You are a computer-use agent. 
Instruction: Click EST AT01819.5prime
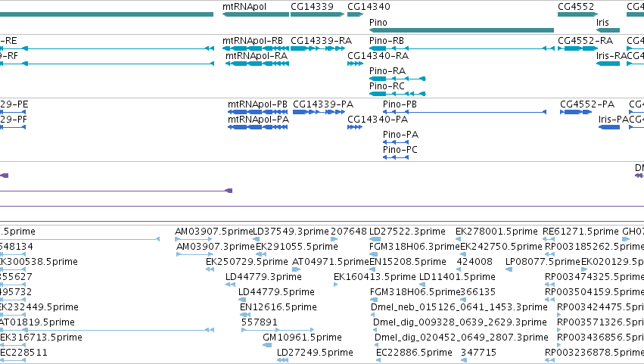[37, 323]
